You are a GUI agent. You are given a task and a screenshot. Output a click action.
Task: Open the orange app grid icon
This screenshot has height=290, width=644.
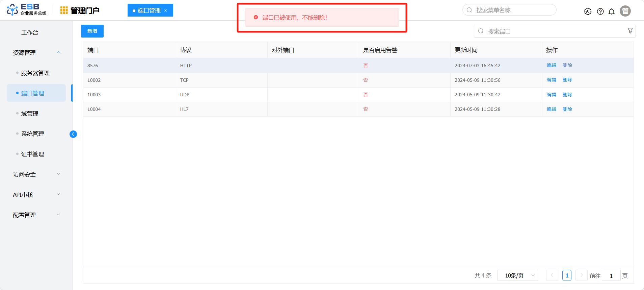coord(64,10)
